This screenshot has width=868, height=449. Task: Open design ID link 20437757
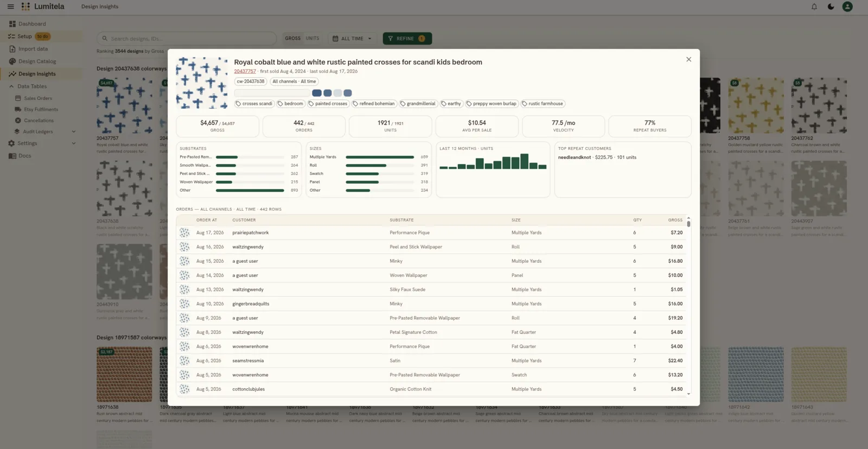pyautogui.click(x=245, y=71)
